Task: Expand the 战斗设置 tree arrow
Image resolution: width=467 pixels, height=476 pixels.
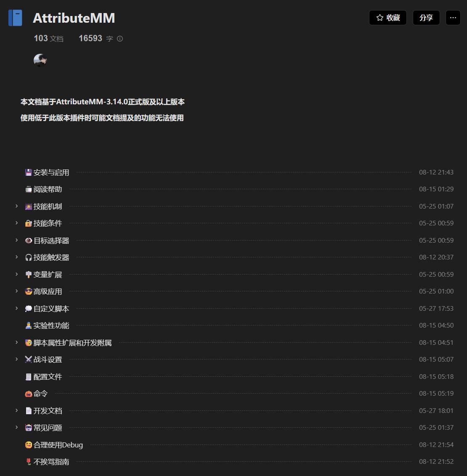Action: (x=17, y=359)
